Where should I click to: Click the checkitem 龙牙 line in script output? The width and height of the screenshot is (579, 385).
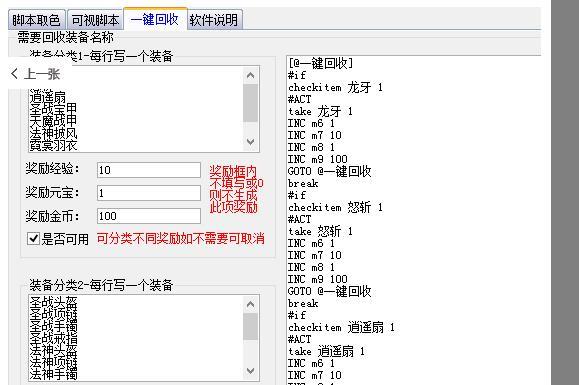[x=335, y=87]
